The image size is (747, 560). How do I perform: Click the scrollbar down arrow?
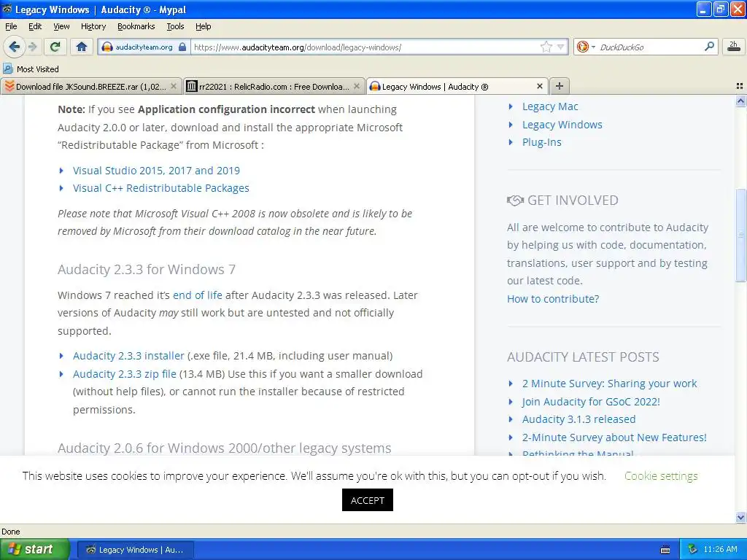[740, 517]
